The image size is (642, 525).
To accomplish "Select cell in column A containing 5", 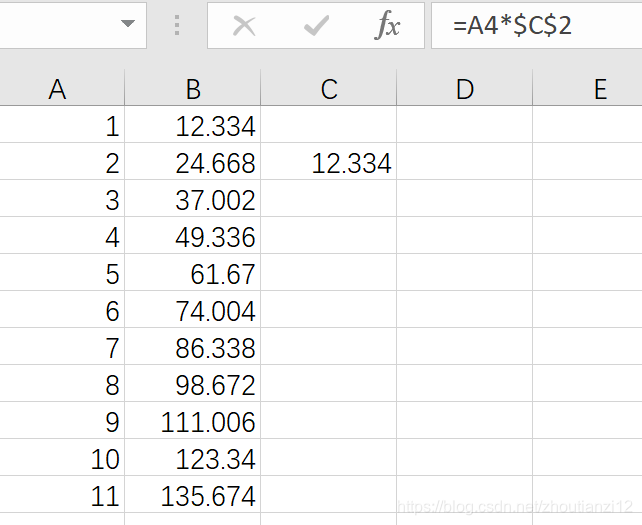I will coord(62,272).
